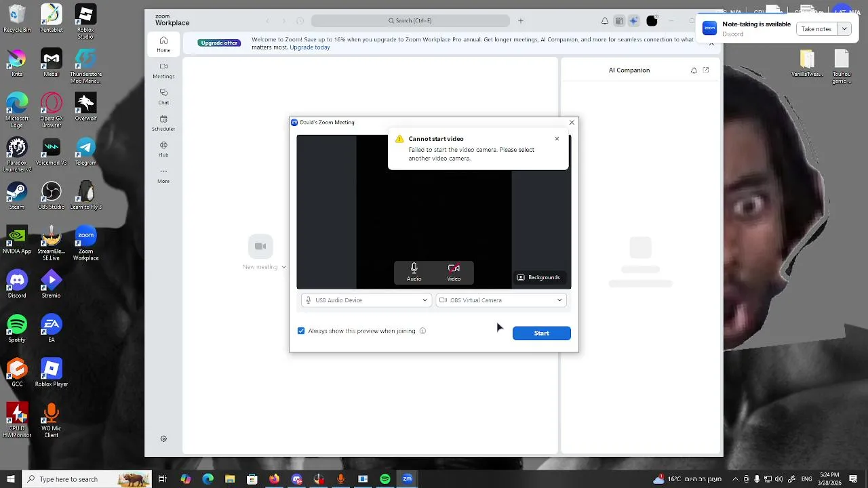Open the AI Companion sparkle icon in top bar

[633, 21]
